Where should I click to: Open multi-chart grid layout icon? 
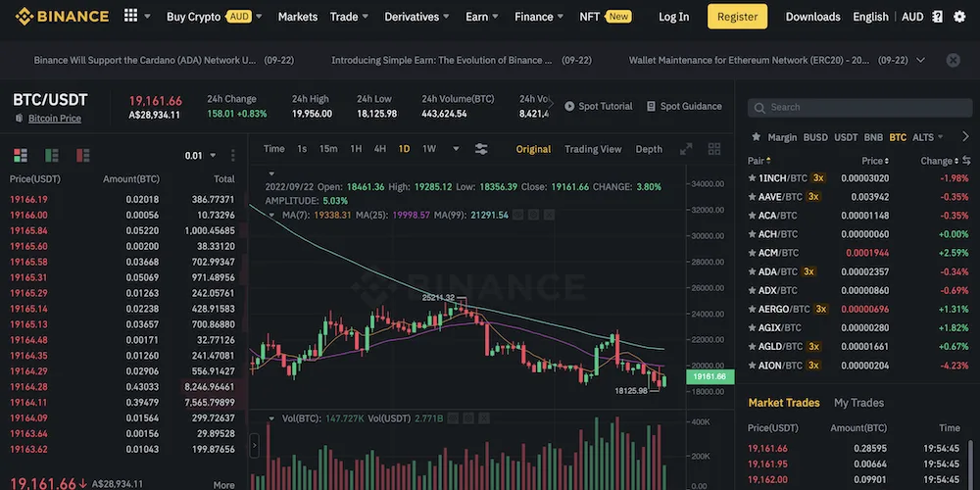coord(714,149)
